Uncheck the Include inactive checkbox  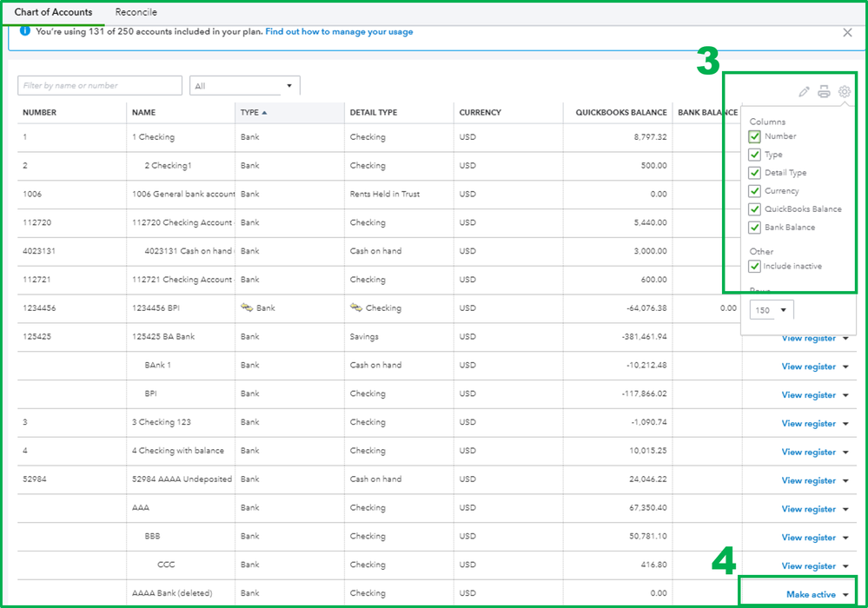pos(754,266)
